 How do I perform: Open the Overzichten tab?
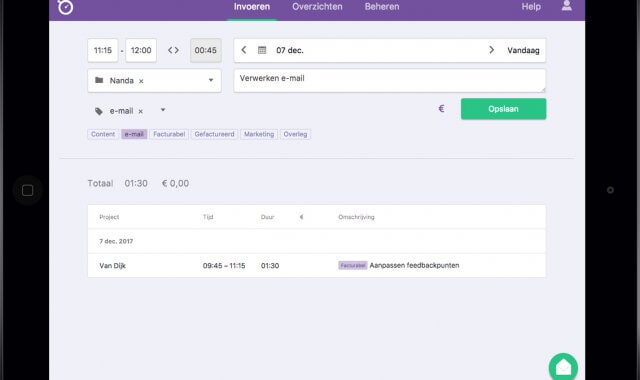pos(317,7)
